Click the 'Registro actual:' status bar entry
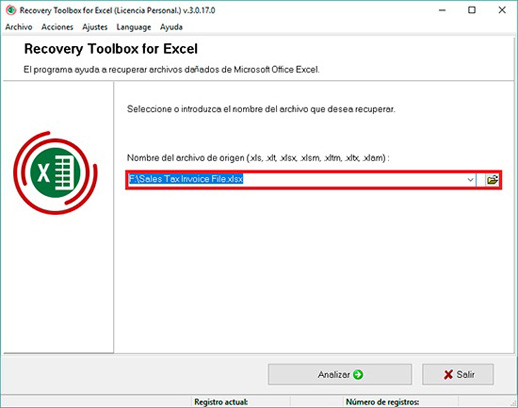 (x=221, y=402)
